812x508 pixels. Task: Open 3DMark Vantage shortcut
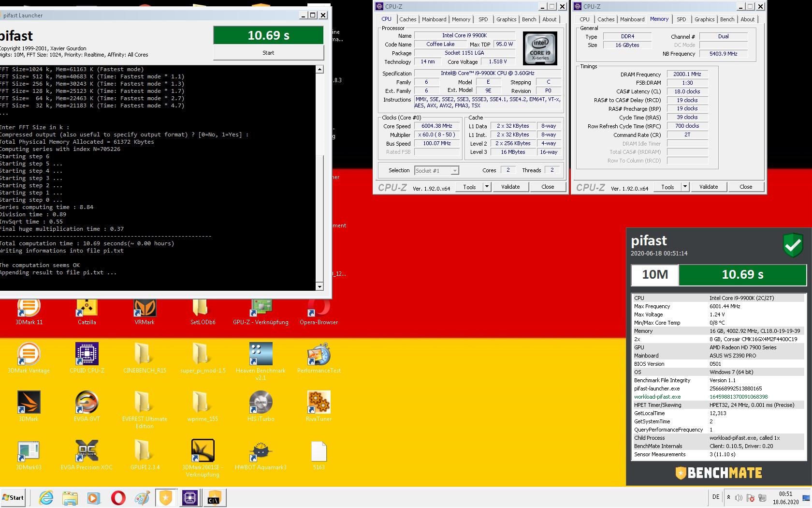tap(29, 358)
